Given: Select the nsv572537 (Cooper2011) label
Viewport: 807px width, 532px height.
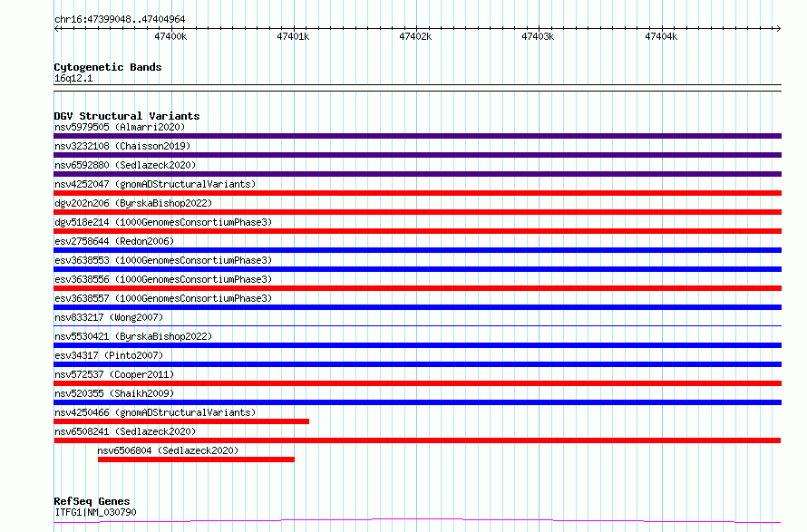Looking at the screenshot, I should tap(114, 374).
